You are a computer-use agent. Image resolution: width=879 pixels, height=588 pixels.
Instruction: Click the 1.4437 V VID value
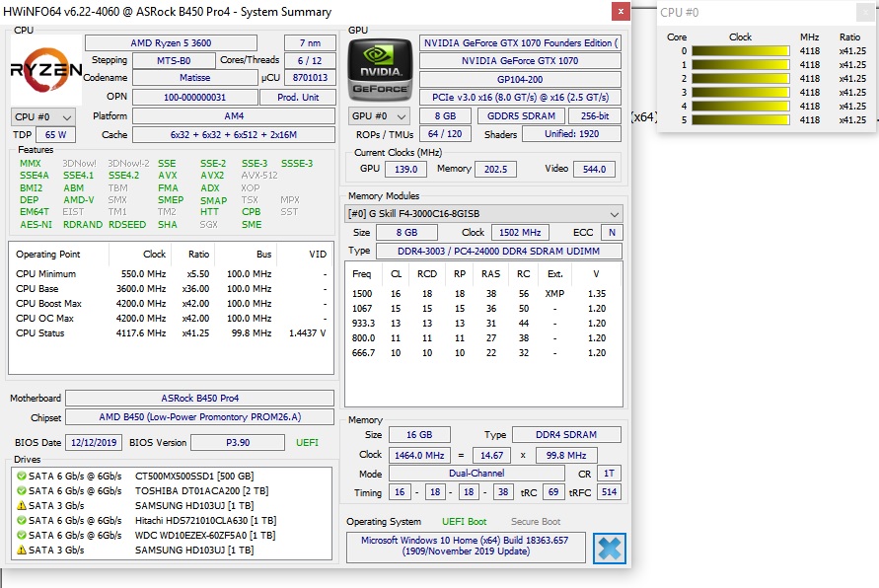307,332
